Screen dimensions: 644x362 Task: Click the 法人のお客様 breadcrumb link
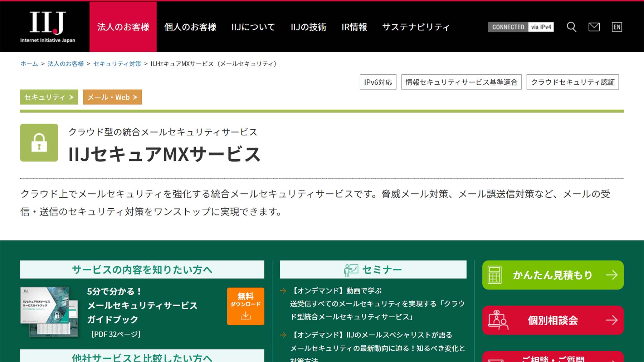pos(66,64)
